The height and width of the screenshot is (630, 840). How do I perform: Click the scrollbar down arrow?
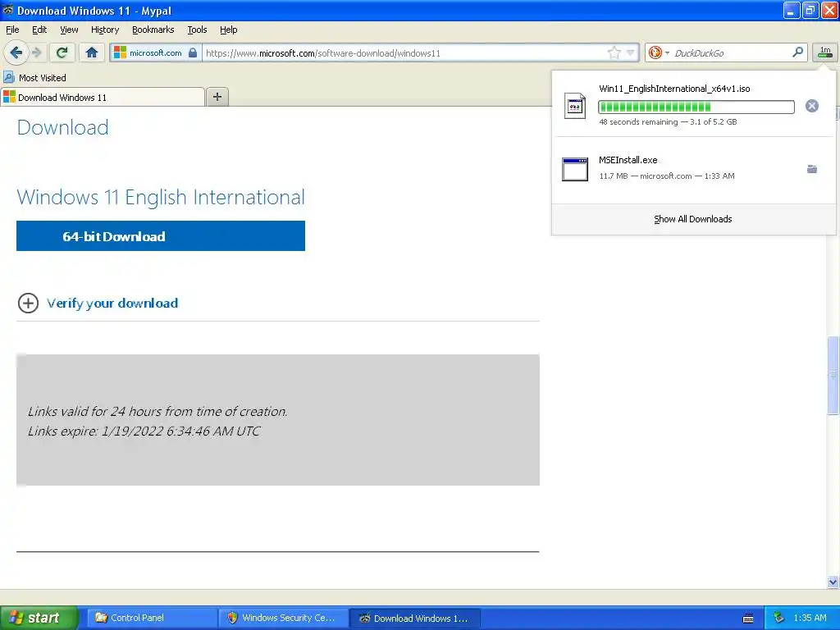[x=833, y=582]
